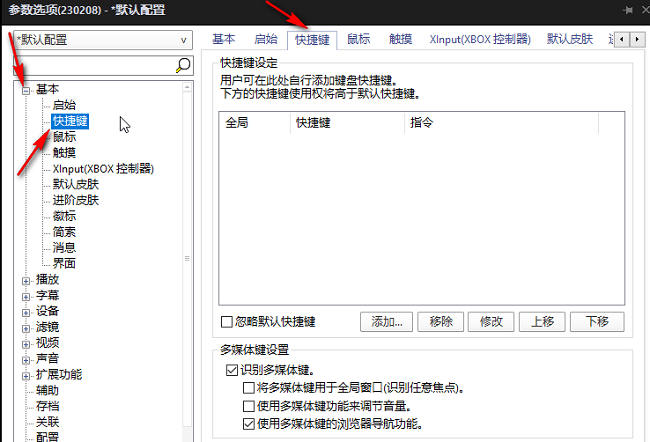Expand the 播放 tree node
Image resolution: width=650 pixels, height=442 pixels.
click(26, 279)
